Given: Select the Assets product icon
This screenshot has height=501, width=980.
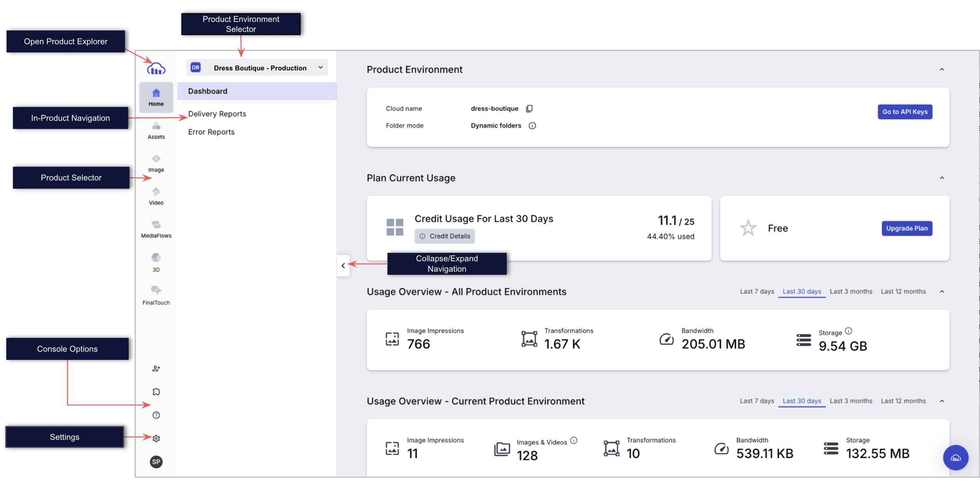Looking at the screenshot, I should 156,131.
